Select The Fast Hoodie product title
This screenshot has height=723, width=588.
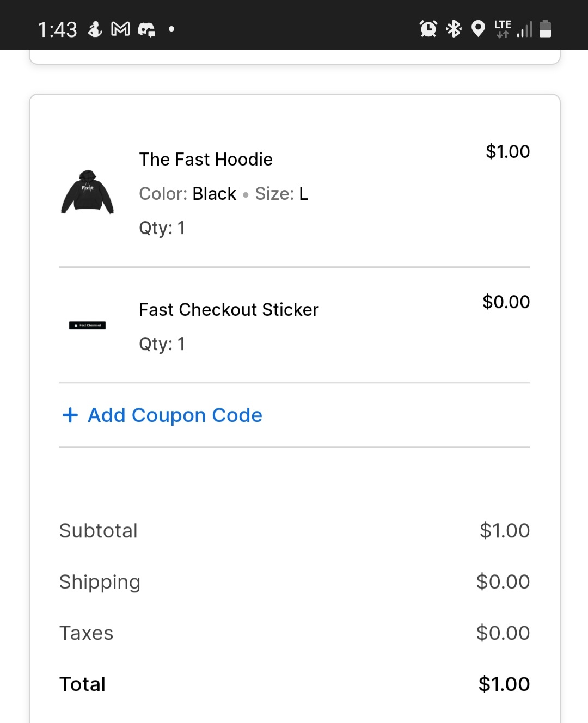206,160
